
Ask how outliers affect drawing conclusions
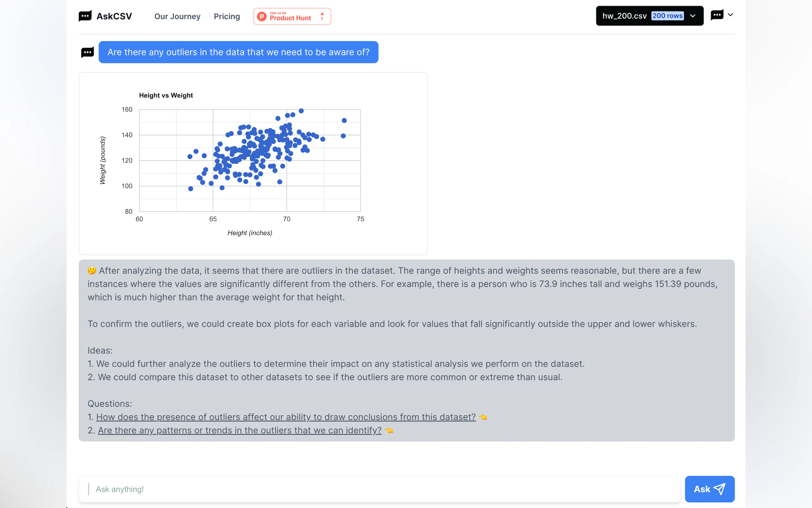click(x=286, y=417)
